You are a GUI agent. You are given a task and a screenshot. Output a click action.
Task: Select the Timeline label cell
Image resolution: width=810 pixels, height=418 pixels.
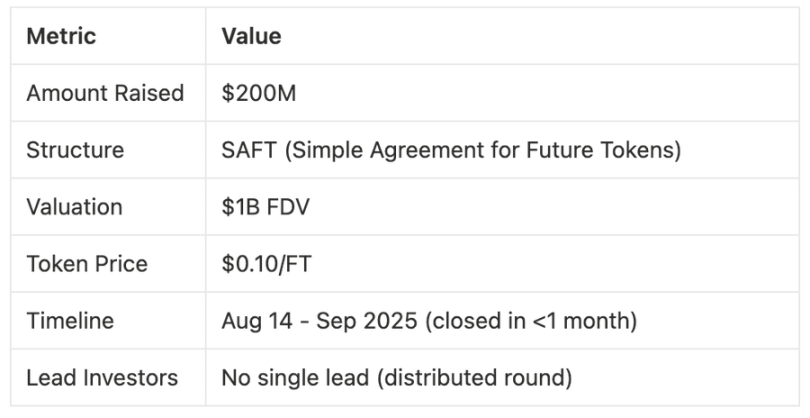coord(70,321)
